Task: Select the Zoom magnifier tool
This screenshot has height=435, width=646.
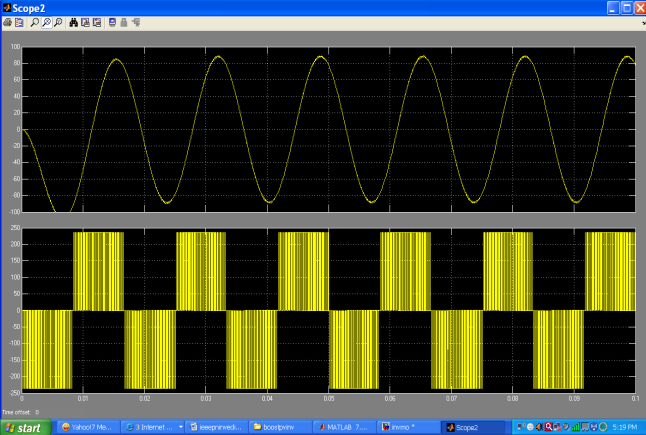Action: pyautogui.click(x=35, y=21)
